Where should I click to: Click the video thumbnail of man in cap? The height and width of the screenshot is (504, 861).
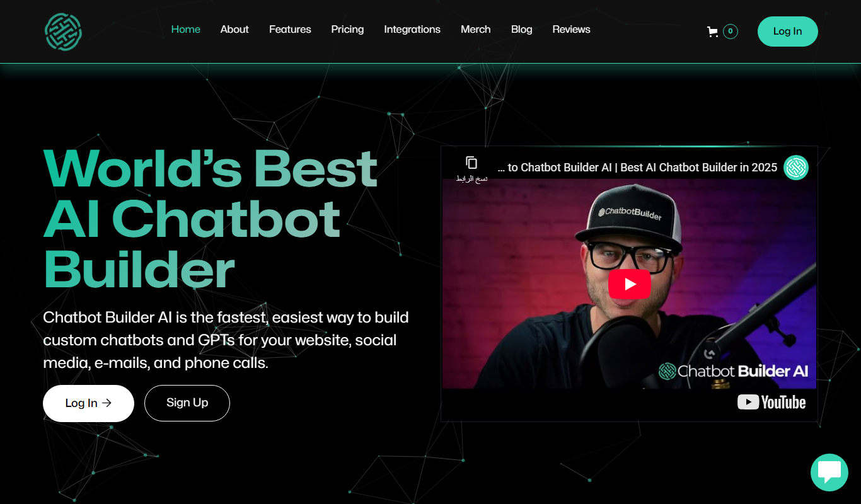[629, 283]
